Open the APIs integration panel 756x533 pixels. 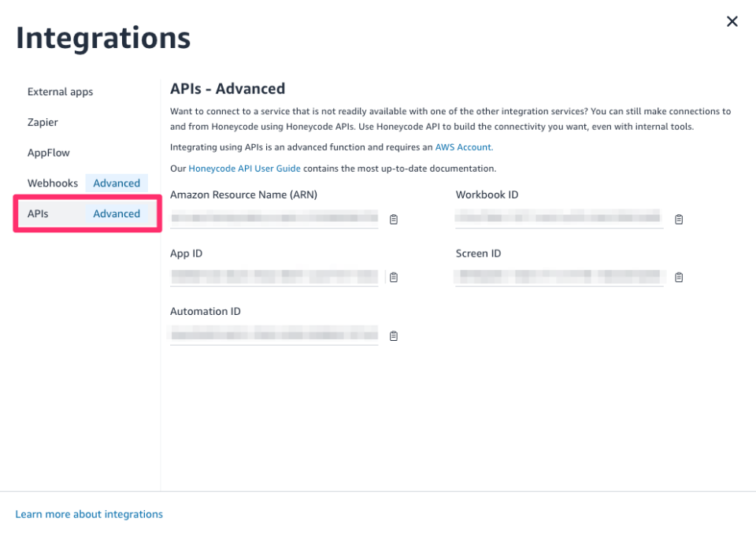(37, 213)
